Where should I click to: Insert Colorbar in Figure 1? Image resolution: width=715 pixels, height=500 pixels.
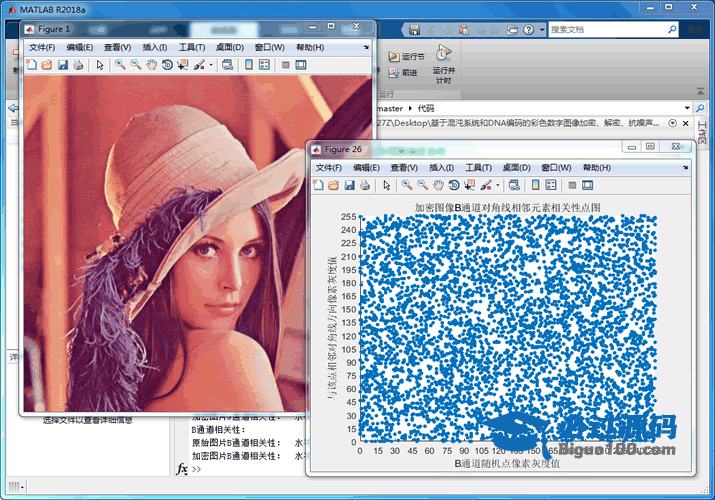249,65
